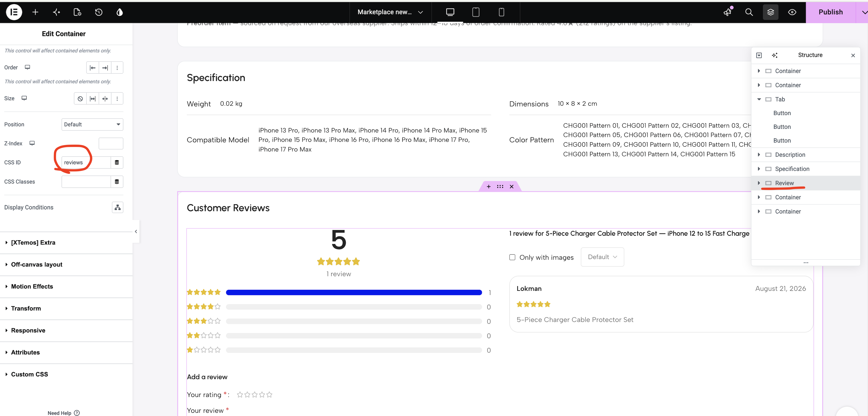868x416 pixels.
Task: Open the Finder search icon
Action: (x=749, y=12)
